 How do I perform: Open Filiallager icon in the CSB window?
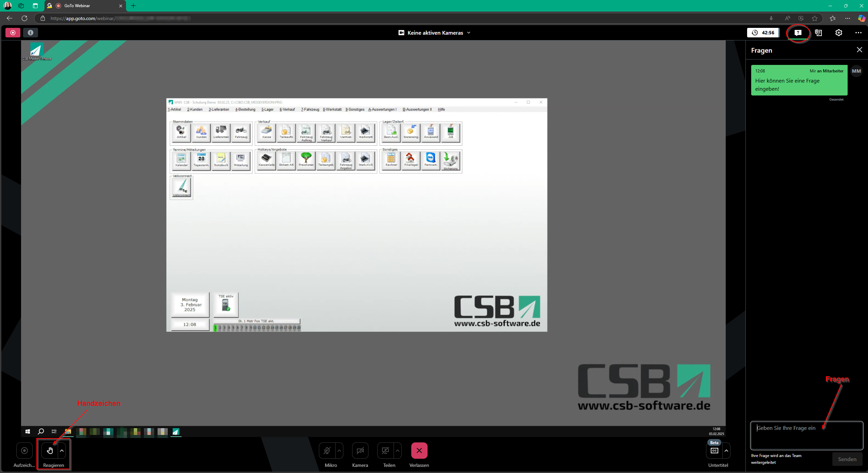[411, 160]
